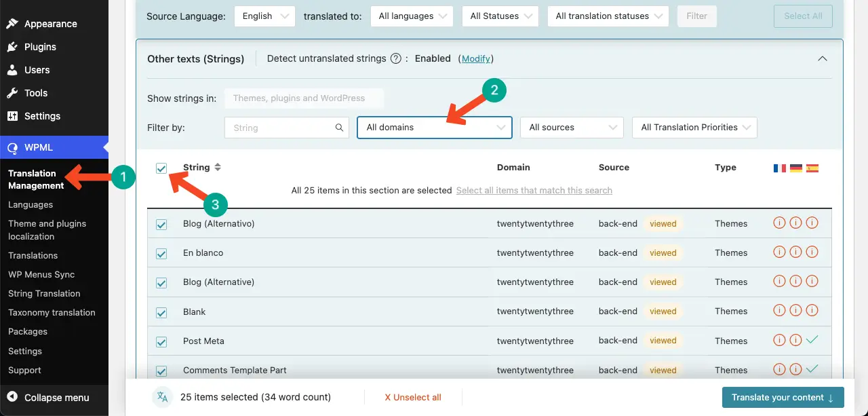
Task: Open Translation Management in WPML submenu
Action: [x=37, y=179]
